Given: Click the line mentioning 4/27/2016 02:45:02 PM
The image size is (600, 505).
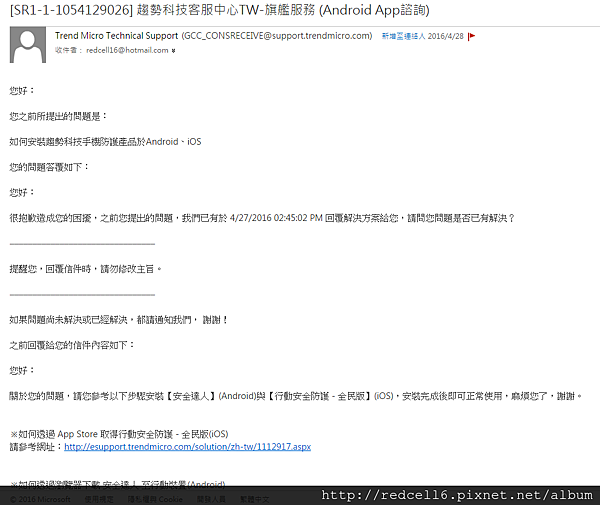Looking at the screenshot, I should coord(262,218).
